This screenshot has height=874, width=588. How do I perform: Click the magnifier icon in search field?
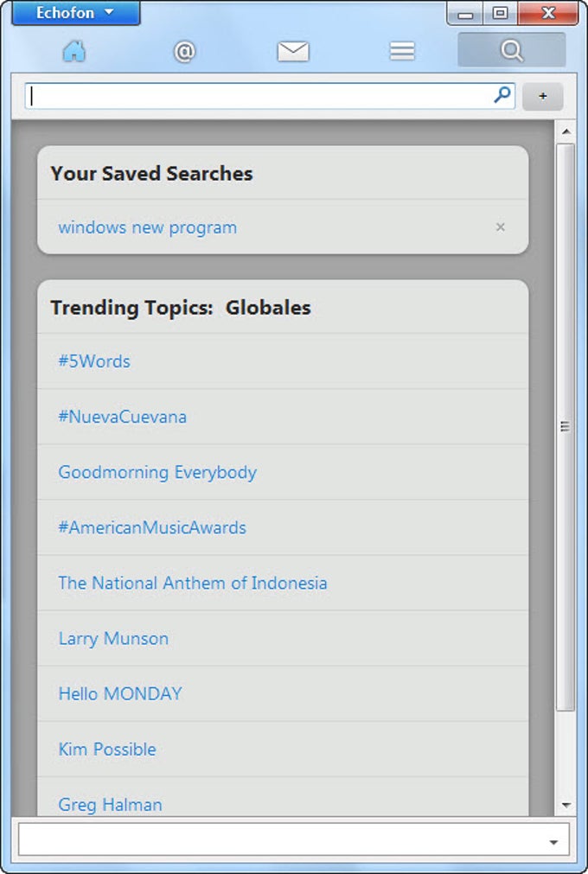tap(502, 96)
